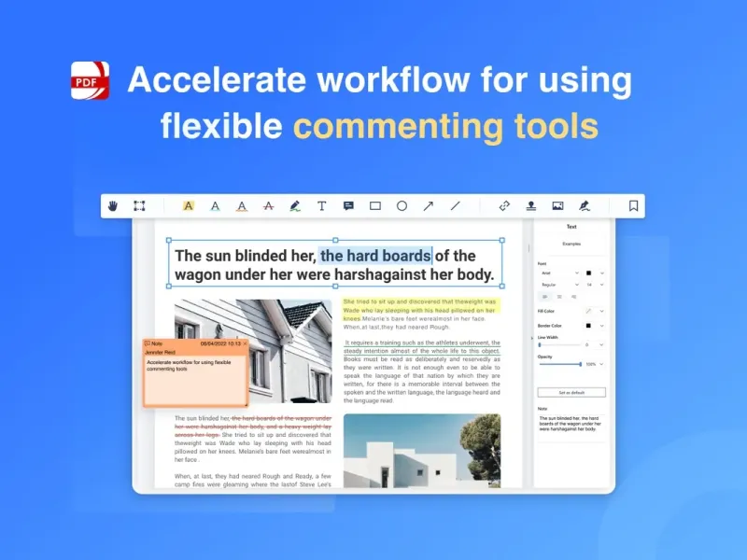The image size is (747, 560).
Task: Click the black font color swatch
Action: point(589,273)
